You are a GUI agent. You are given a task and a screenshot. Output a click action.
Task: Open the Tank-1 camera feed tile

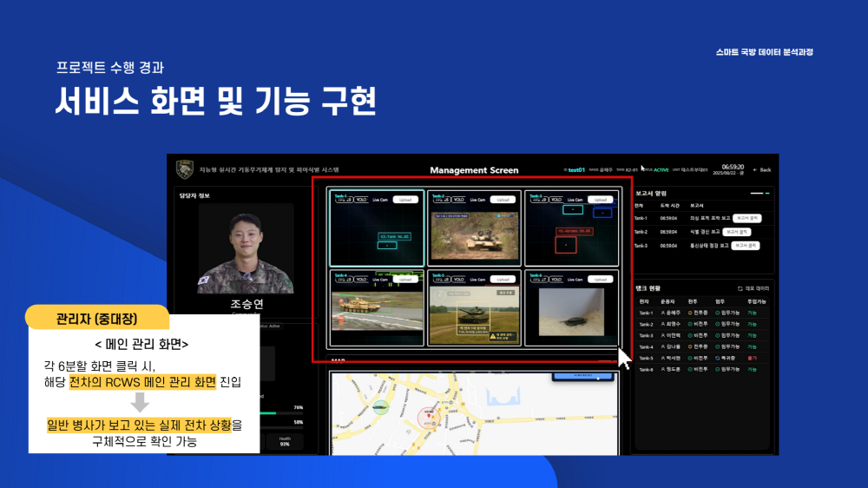377,228
